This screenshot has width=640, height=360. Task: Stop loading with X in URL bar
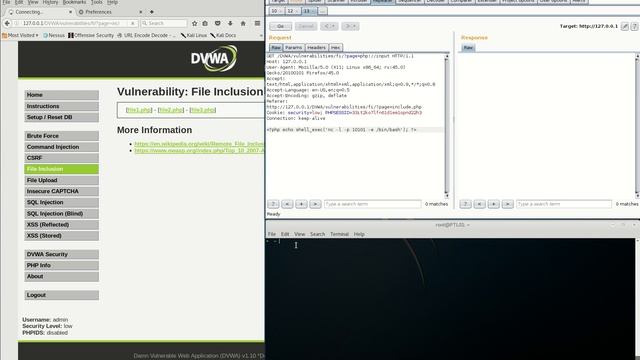(x=133, y=23)
